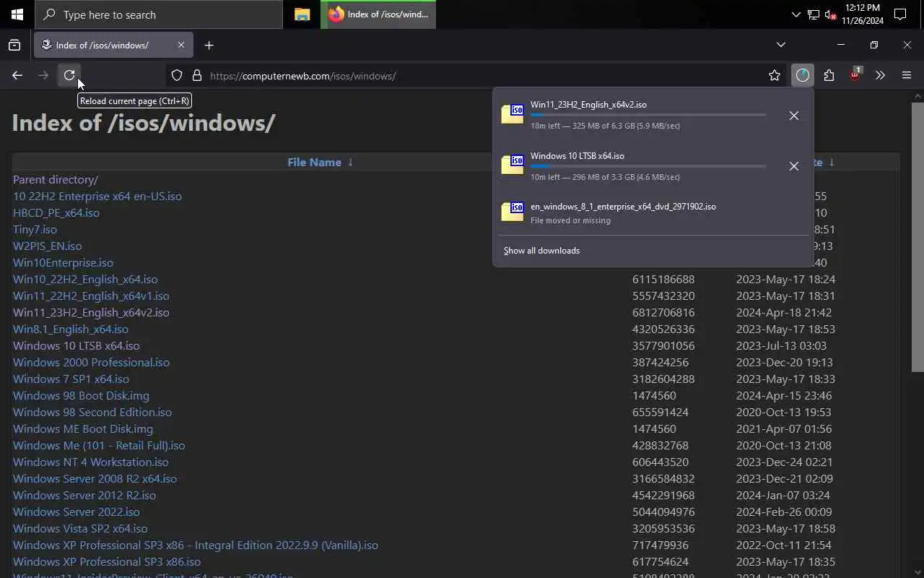List all tabs dropdown arrow
The image size is (924, 578).
(x=780, y=45)
